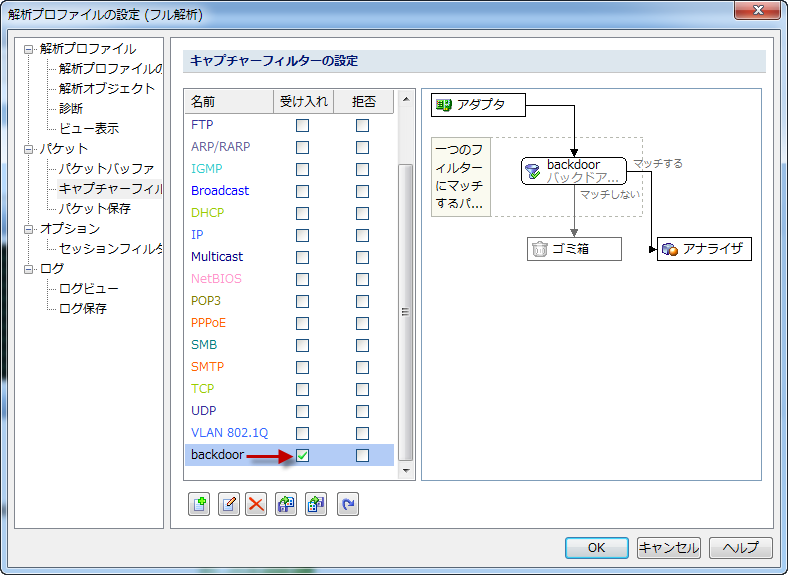
Task: Select the アダプタ adapter node in diagram
Action: pyautogui.click(x=479, y=104)
